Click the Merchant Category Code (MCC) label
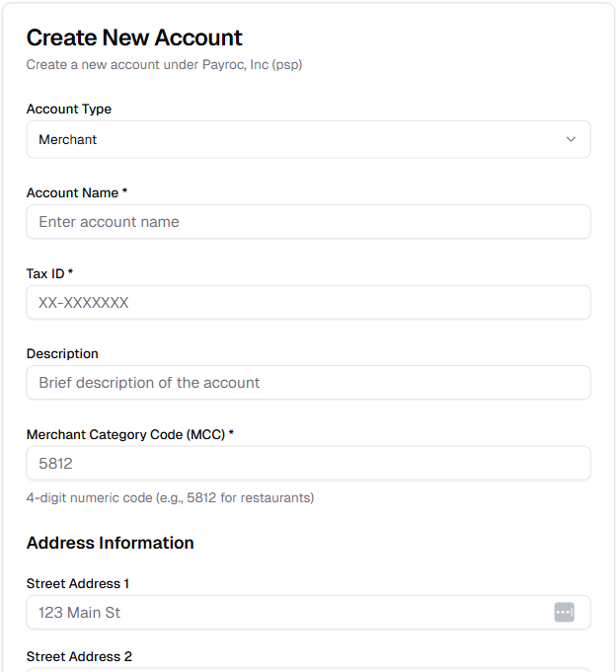This screenshot has height=672, width=616. click(x=125, y=434)
